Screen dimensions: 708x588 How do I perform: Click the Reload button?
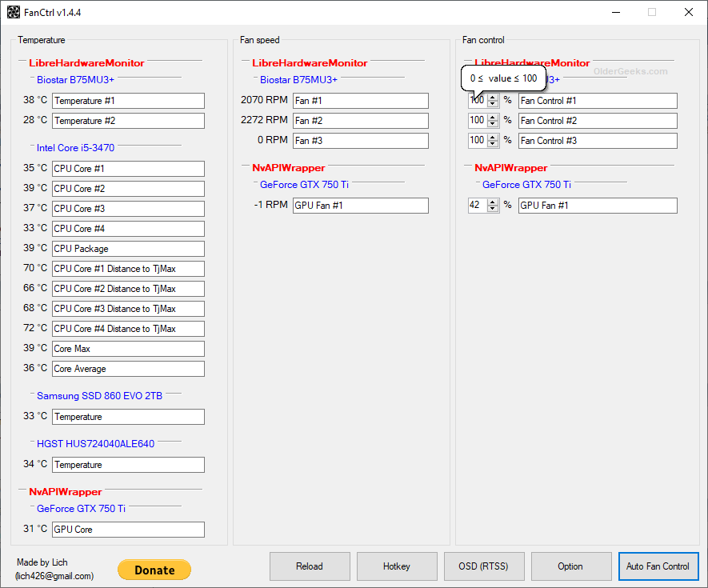pyautogui.click(x=310, y=566)
